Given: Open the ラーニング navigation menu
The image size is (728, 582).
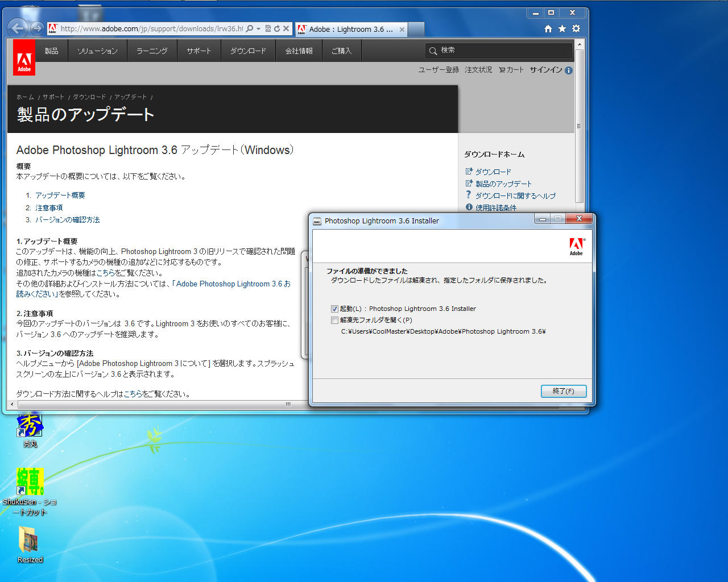Looking at the screenshot, I should coord(152,51).
